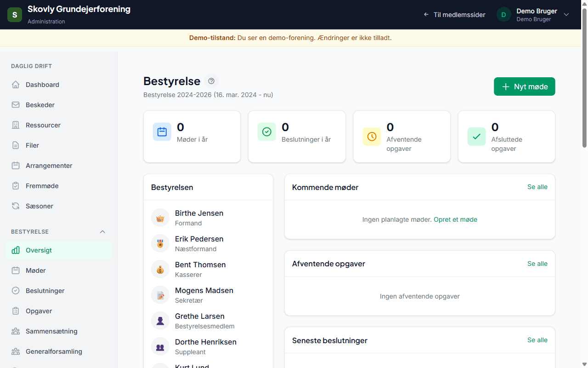Click the yellow clock icon on Afventende opgaver card
Image resolution: width=588 pixels, height=368 pixels.
[x=372, y=137]
